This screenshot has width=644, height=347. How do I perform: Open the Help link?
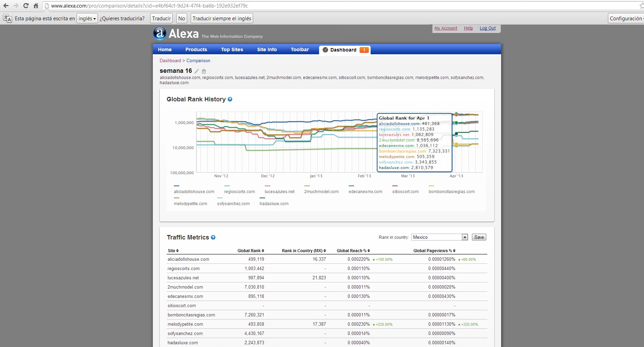click(468, 28)
